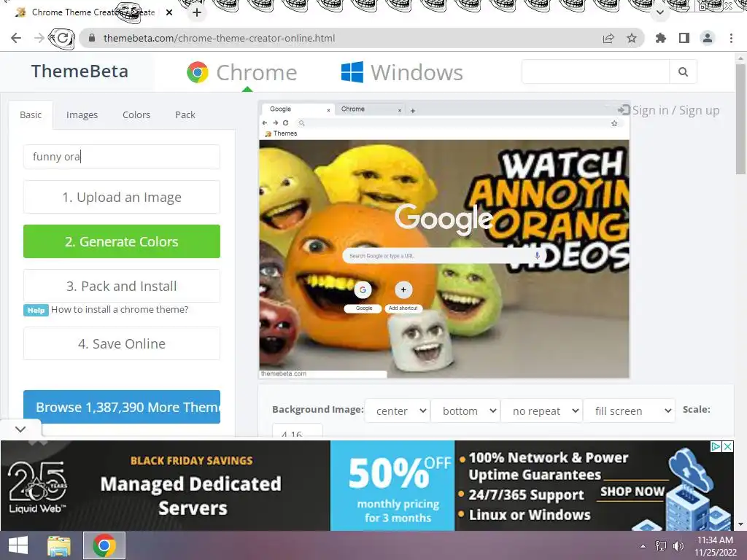Click the preview's Google shortcut icon
The width and height of the screenshot is (747, 560).
pyautogui.click(x=363, y=289)
